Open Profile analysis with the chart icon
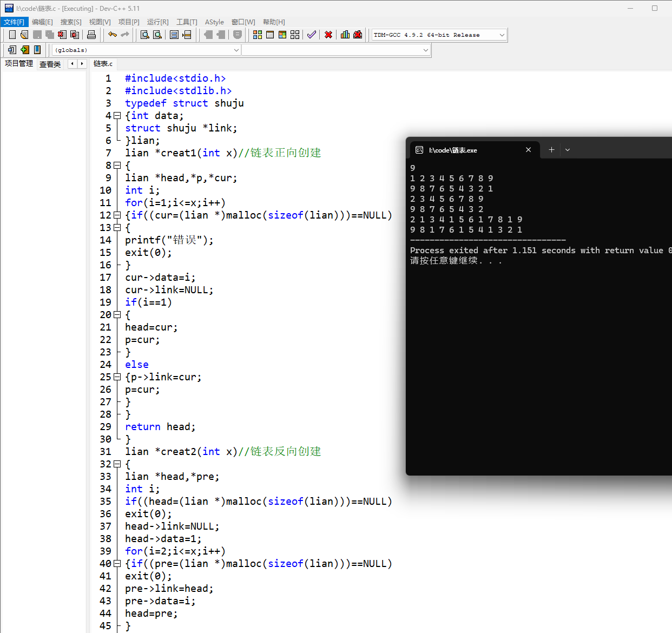 coord(345,35)
